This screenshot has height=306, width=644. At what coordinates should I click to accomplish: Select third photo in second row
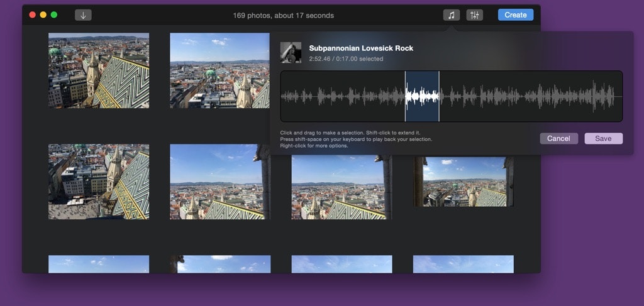pyautogui.click(x=341, y=187)
